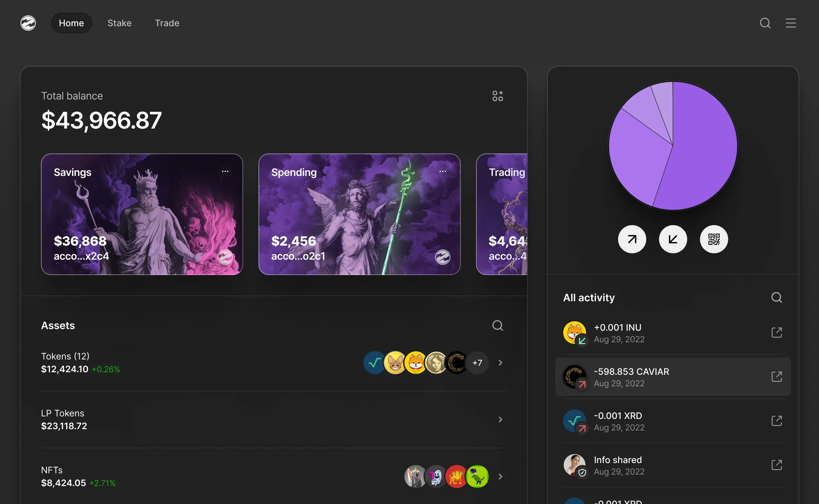Viewport: 819px width, 504px height.
Task: Click the ghost NFT thumbnail
Action: pyautogui.click(x=436, y=477)
